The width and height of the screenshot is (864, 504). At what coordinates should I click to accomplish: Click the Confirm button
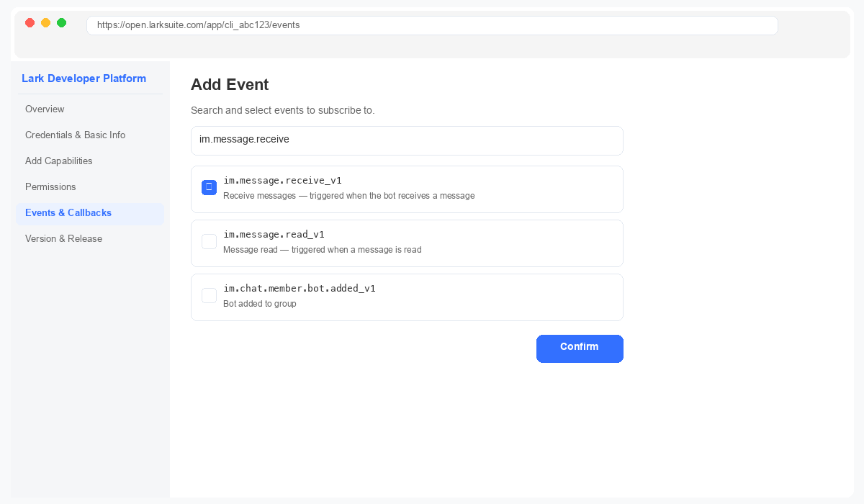(x=580, y=348)
